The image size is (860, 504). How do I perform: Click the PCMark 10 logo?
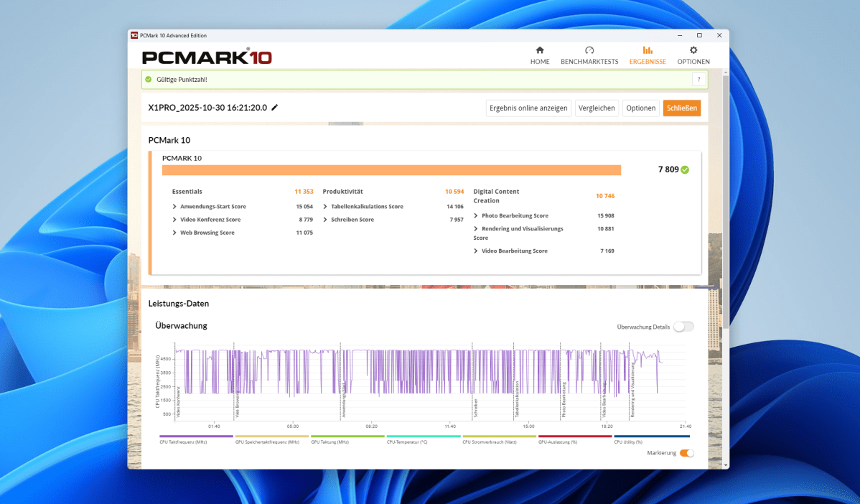tap(207, 57)
